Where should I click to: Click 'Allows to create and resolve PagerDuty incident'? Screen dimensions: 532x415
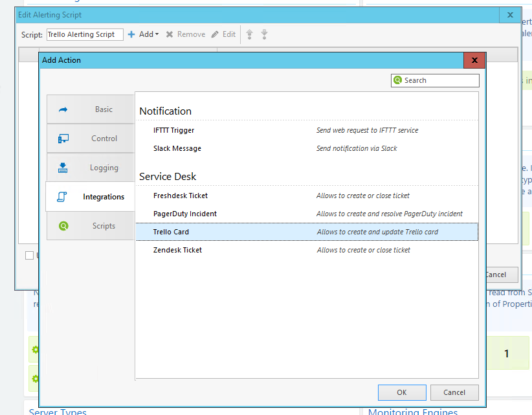(390, 214)
